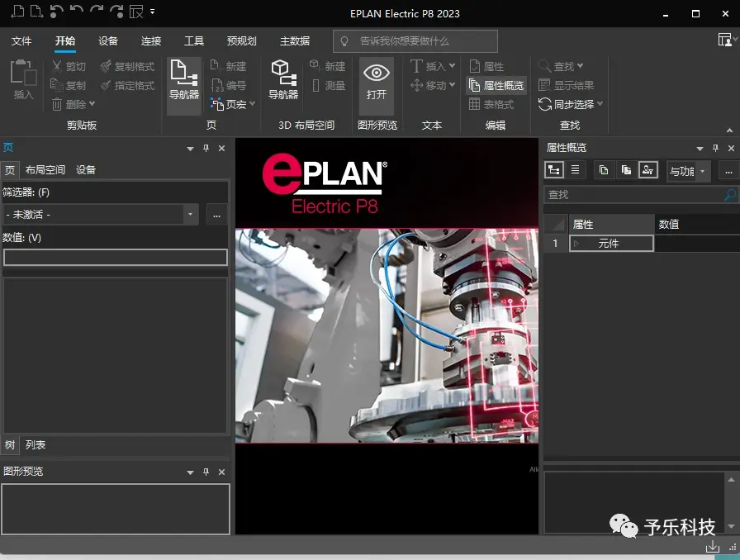This screenshot has height=560, width=740.
Task: Click the 复制格式 brush icon
Action: tap(106, 66)
